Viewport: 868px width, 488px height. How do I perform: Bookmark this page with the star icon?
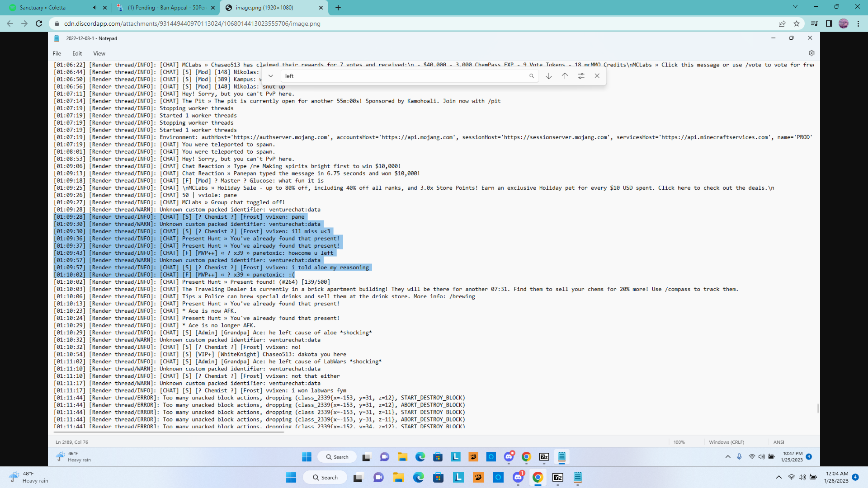797,23
